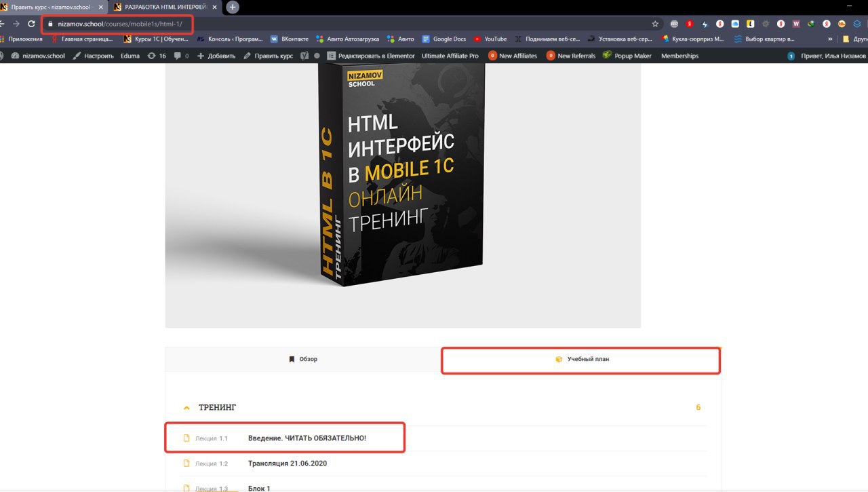
Task: Open 'Приложения' apps bookmark
Action: tap(21, 39)
